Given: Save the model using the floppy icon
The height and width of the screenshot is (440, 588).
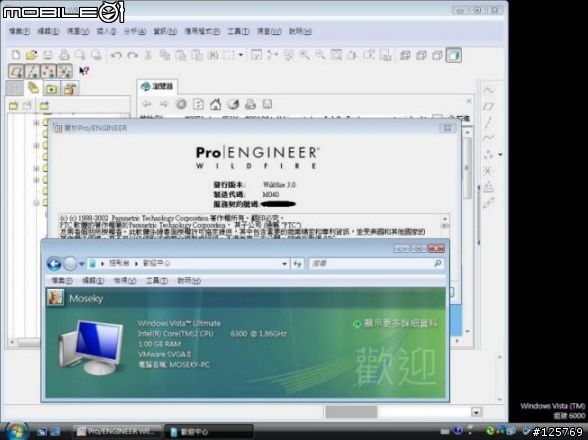Looking at the screenshot, I should tap(48, 55).
